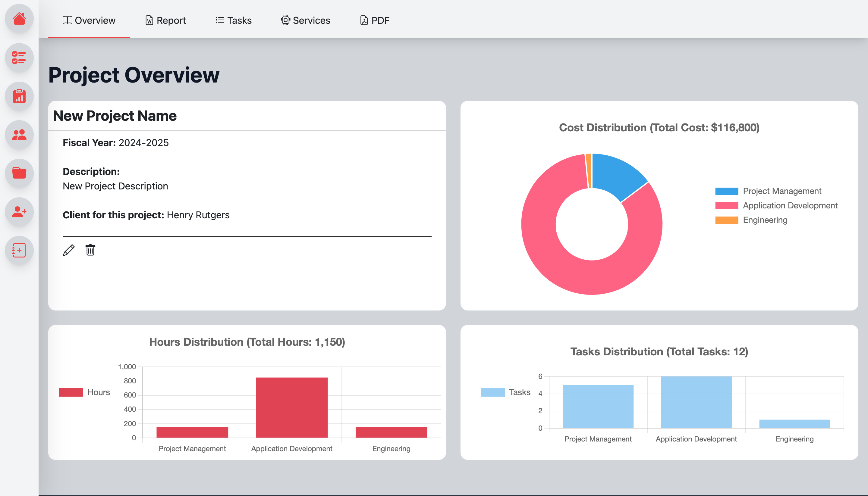
Task: Open the clipboard chart reports sidebar icon
Action: tap(19, 96)
